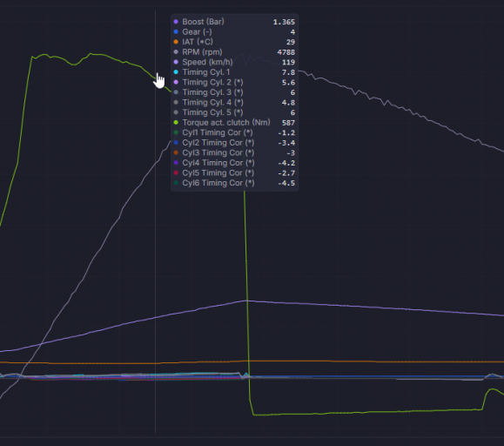Image resolution: width=504 pixels, height=446 pixels.
Task: Select the Speed (km/h) tooltip label
Action: 207,62
